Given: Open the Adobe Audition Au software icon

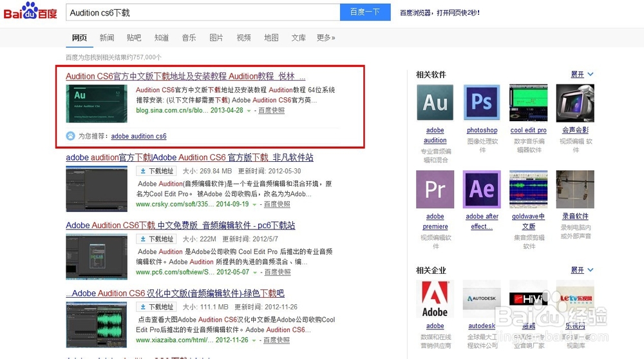Looking at the screenshot, I should point(435,102).
